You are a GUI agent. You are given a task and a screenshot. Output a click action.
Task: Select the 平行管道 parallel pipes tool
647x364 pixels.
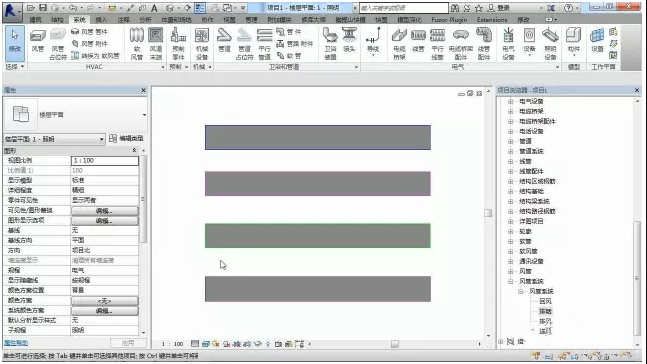click(264, 44)
